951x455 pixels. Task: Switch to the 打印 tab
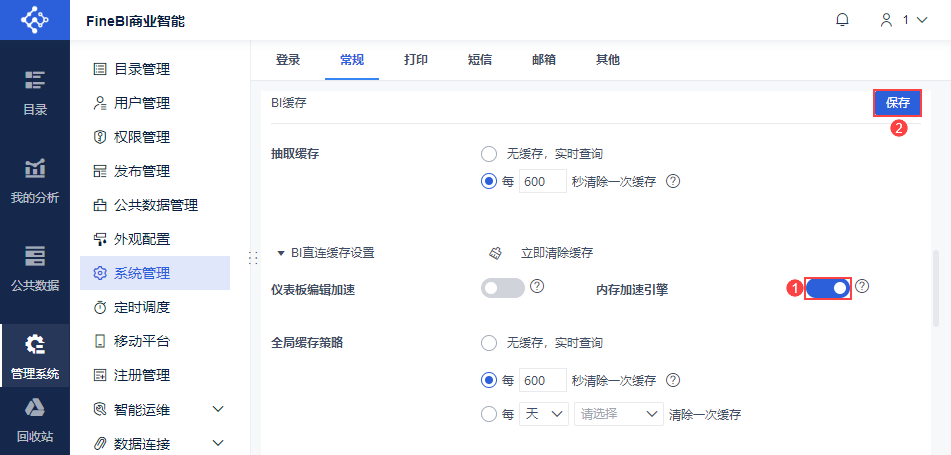tap(416, 60)
